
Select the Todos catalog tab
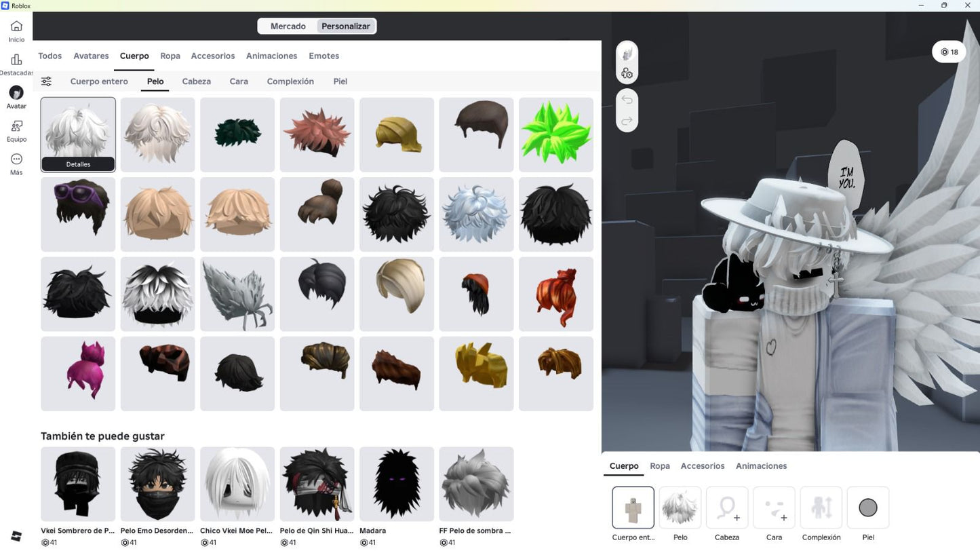click(50, 56)
